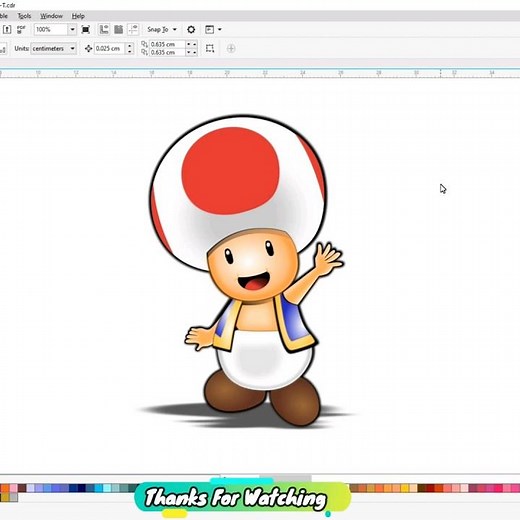Expand the Application Launcher dropdown arrow

(220, 29)
